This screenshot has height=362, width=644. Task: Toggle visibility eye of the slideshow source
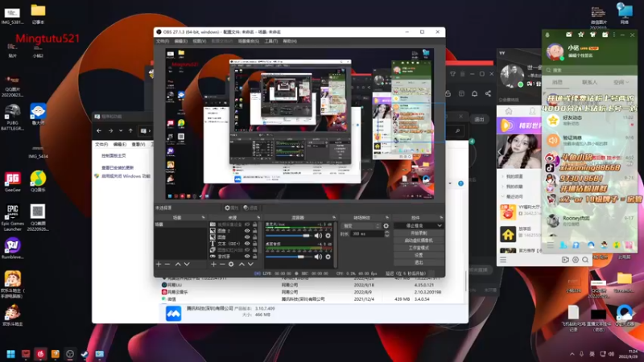247,250
